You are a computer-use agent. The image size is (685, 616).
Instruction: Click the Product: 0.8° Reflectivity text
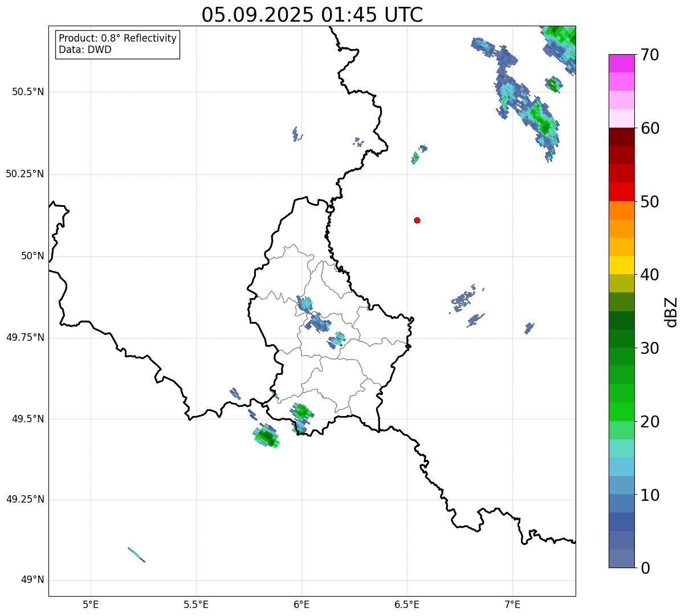[x=117, y=38]
